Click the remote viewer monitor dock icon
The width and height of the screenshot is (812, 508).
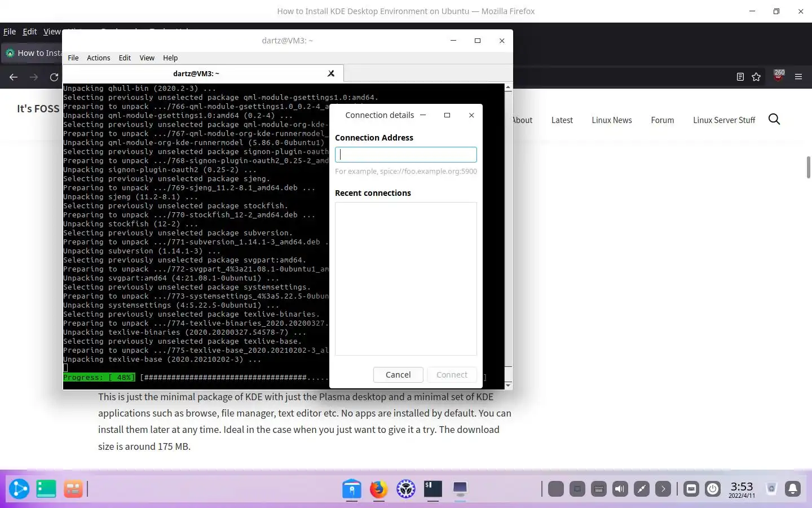pyautogui.click(x=460, y=489)
